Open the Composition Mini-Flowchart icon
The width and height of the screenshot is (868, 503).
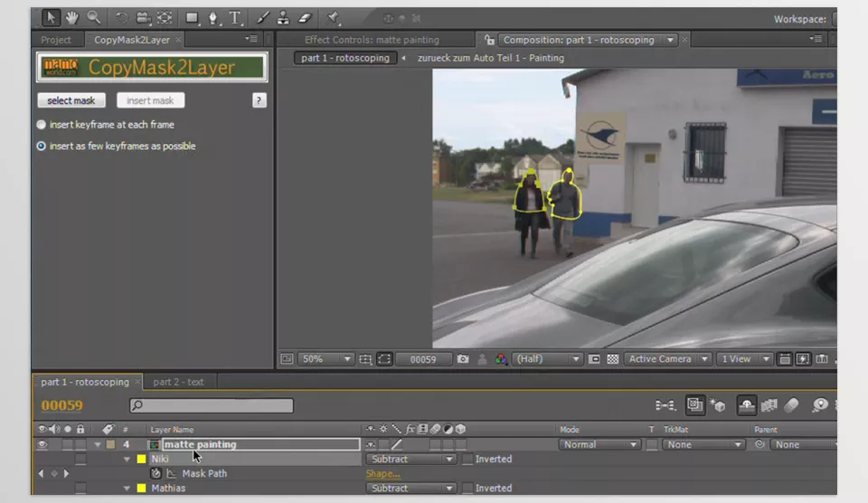pyautogui.click(x=665, y=405)
